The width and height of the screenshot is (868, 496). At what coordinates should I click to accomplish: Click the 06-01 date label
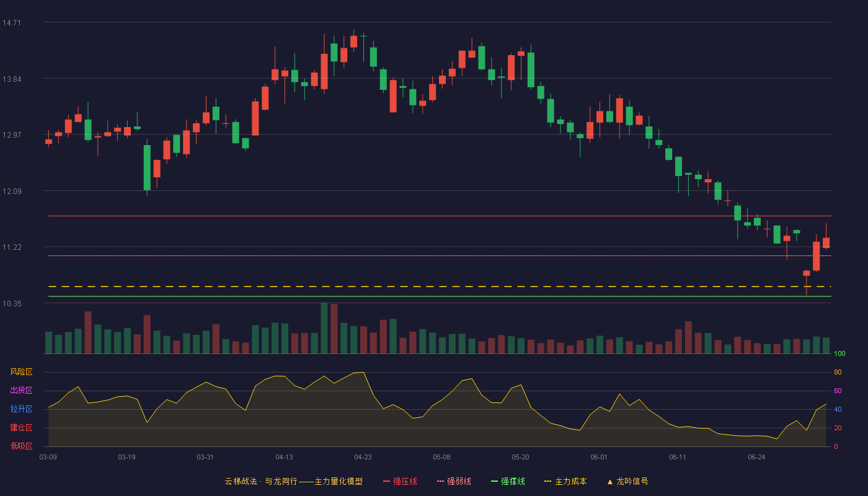coord(599,457)
